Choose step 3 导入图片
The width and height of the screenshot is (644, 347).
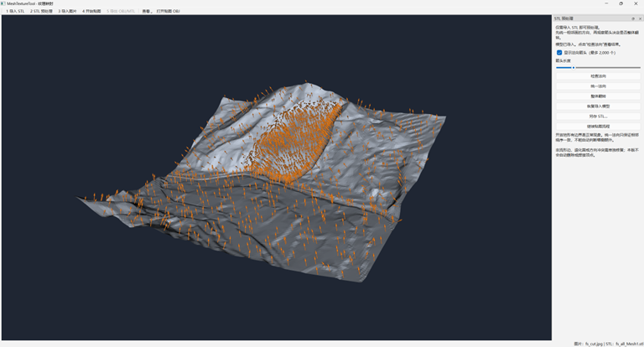click(67, 11)
